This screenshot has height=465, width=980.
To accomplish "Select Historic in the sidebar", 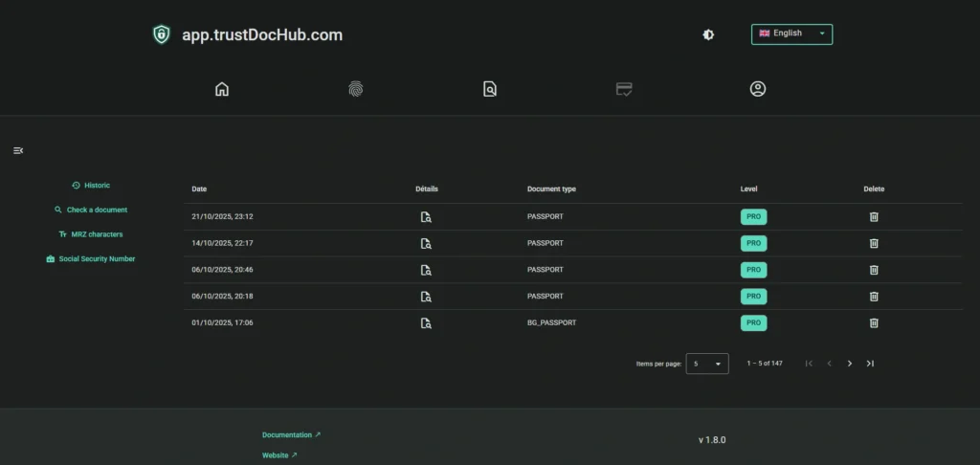I will click(x=91, y=186).
